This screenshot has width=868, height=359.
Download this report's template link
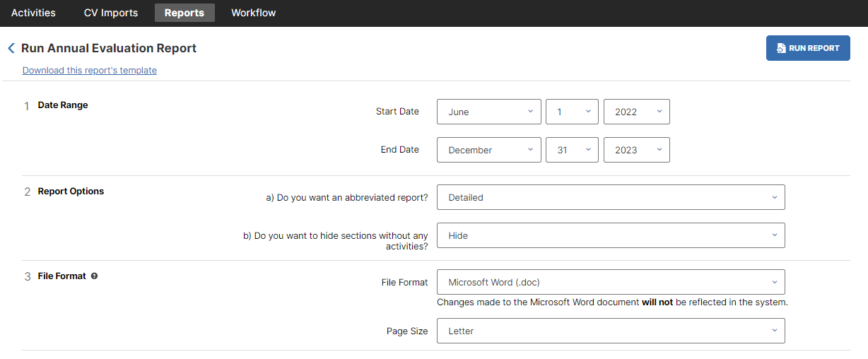coord(90,70)
